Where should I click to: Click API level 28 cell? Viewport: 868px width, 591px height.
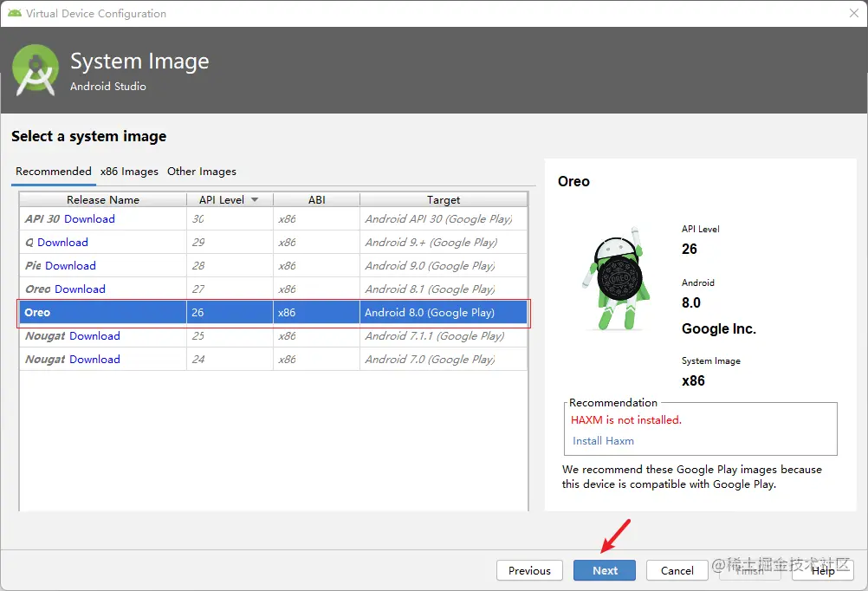tap(230, 265)
